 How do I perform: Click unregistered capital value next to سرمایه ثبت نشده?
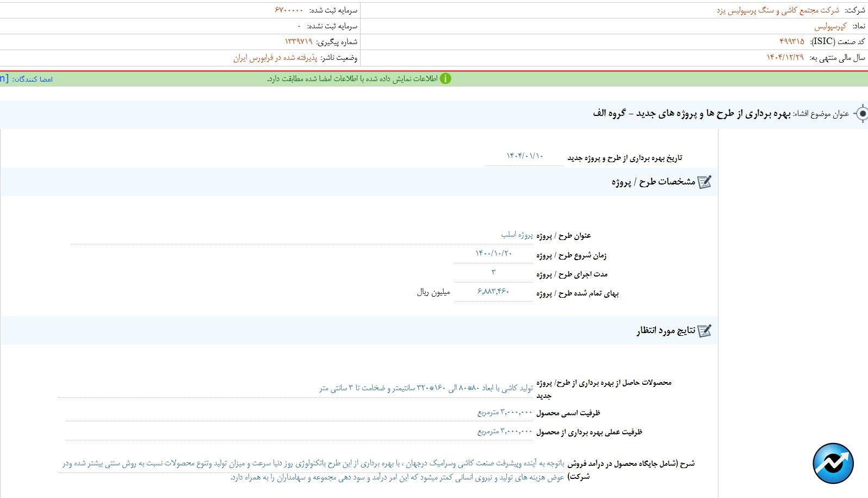pos(299,26)
